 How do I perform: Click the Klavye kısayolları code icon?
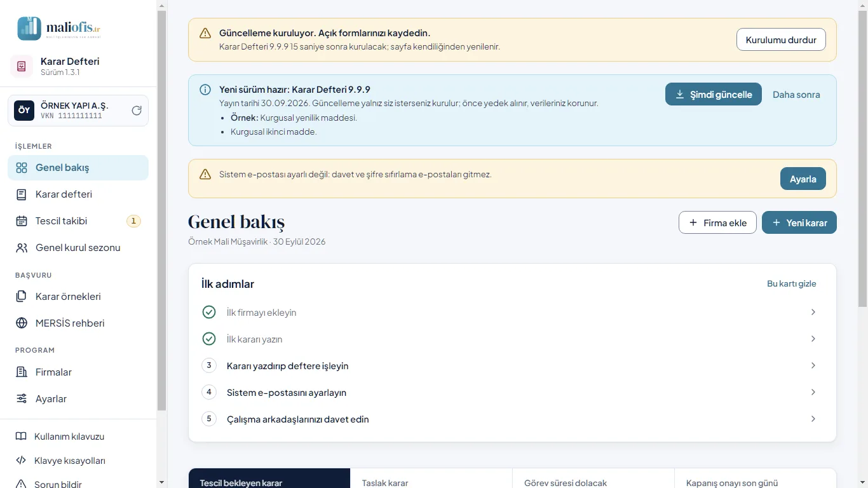point(21,461)
